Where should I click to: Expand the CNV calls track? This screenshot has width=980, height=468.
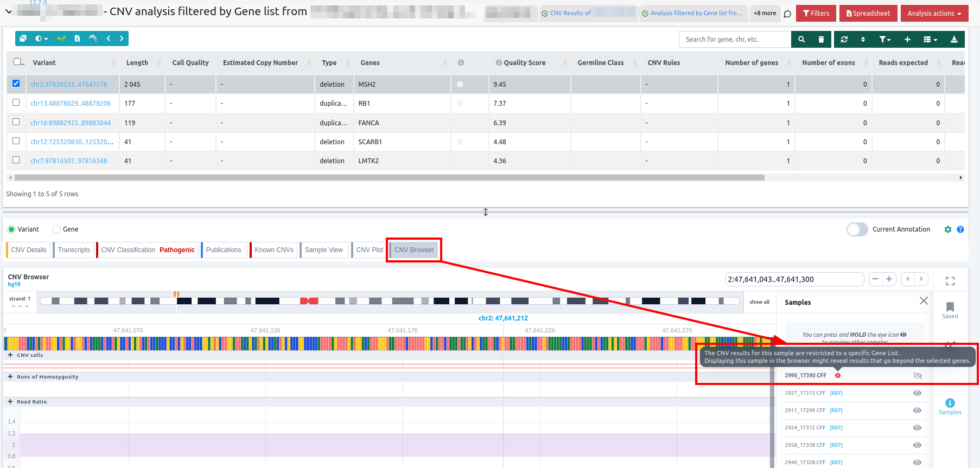[x=10, y=355]
